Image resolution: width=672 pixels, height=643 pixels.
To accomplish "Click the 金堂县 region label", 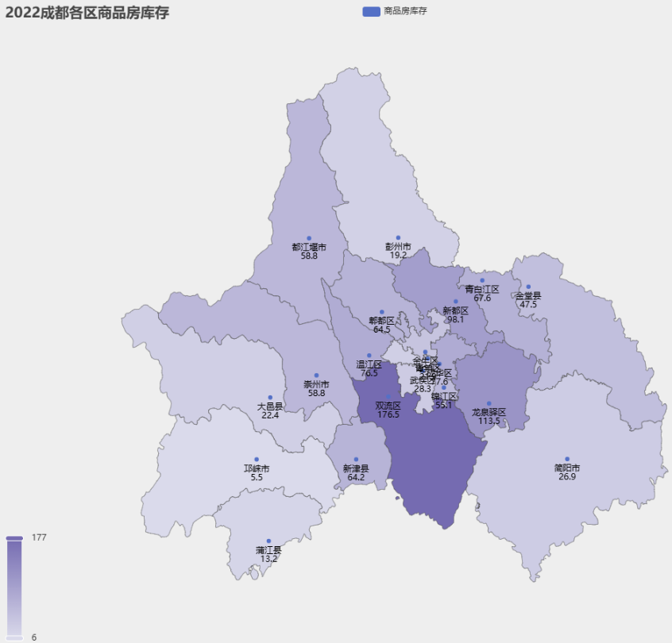I will tap(528, 296).
